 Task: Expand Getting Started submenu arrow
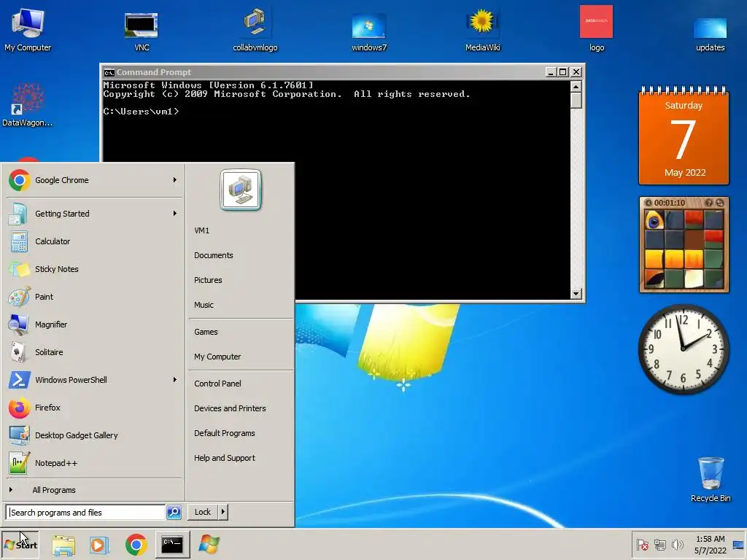click(x=175, y=214)
